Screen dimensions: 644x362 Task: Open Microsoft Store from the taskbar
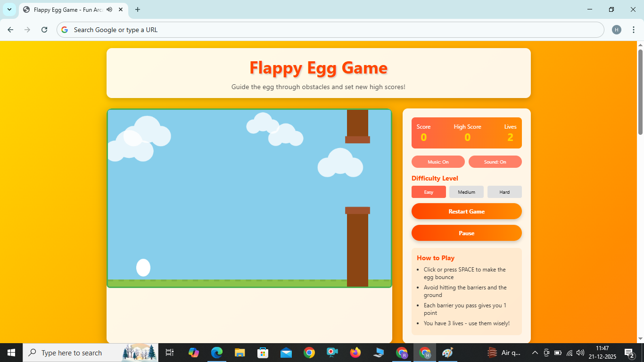[263, 352]
